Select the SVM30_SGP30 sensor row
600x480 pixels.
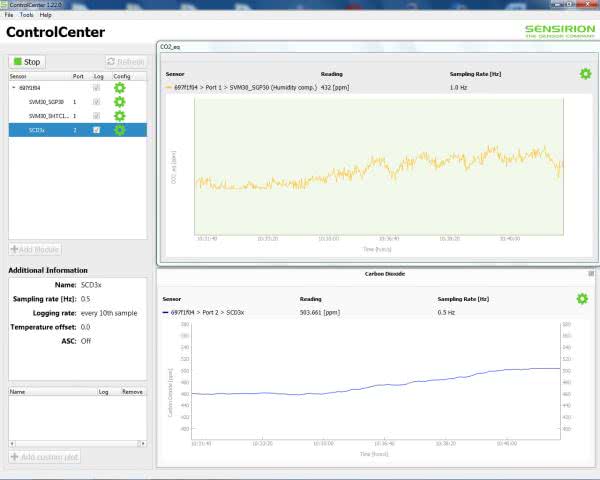pos(45,102)
